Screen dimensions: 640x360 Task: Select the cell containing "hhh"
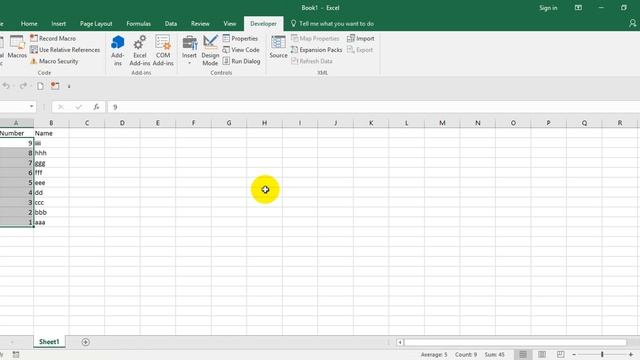click(51, 153)
